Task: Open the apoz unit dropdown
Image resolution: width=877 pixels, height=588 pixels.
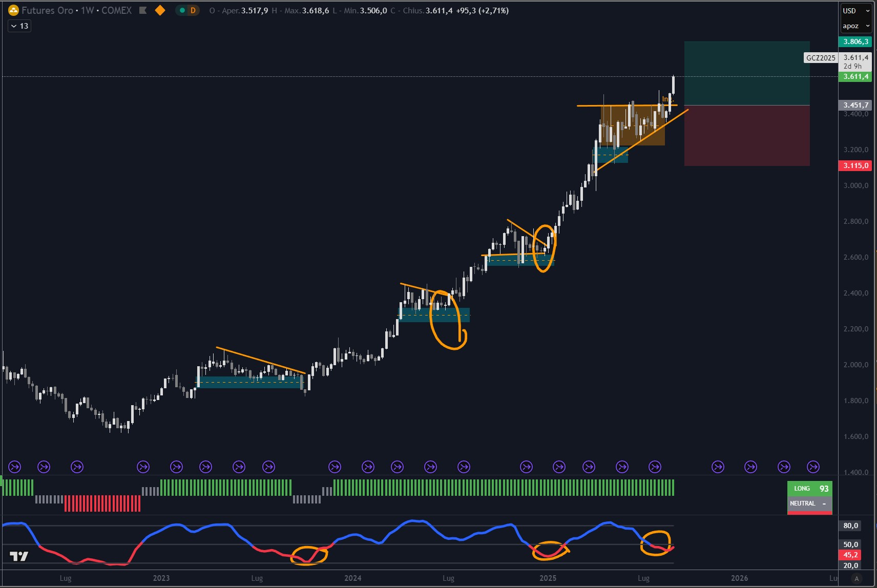Action: (x=856, y=26)
